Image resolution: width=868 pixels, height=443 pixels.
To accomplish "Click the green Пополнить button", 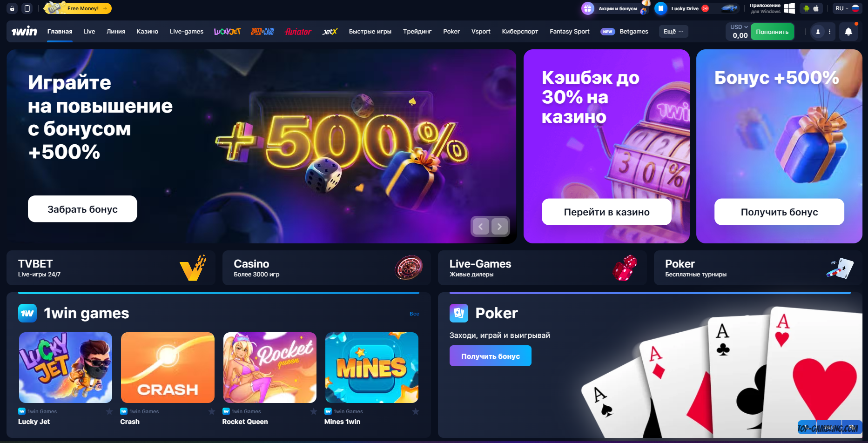I will coord(772,32).
